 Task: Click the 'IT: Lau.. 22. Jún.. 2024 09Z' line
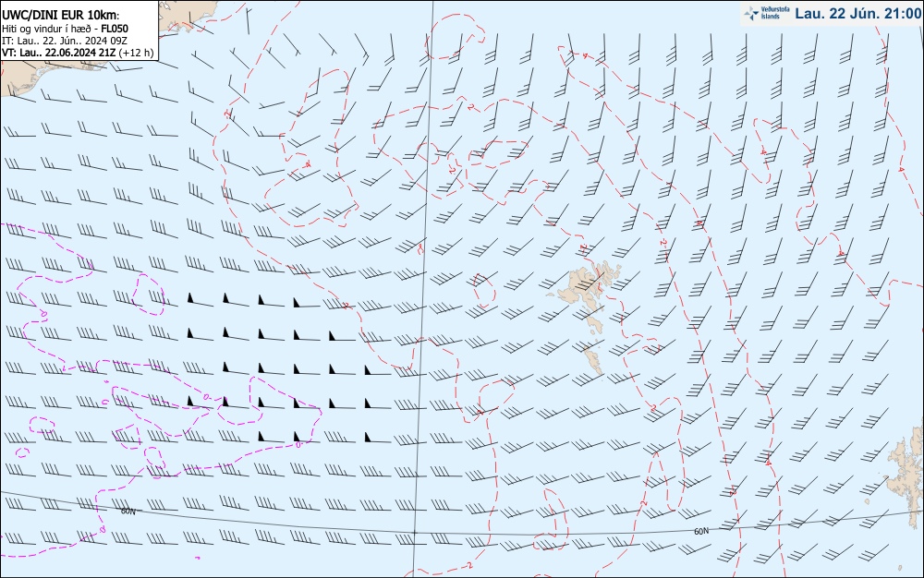tap(64, 41)
